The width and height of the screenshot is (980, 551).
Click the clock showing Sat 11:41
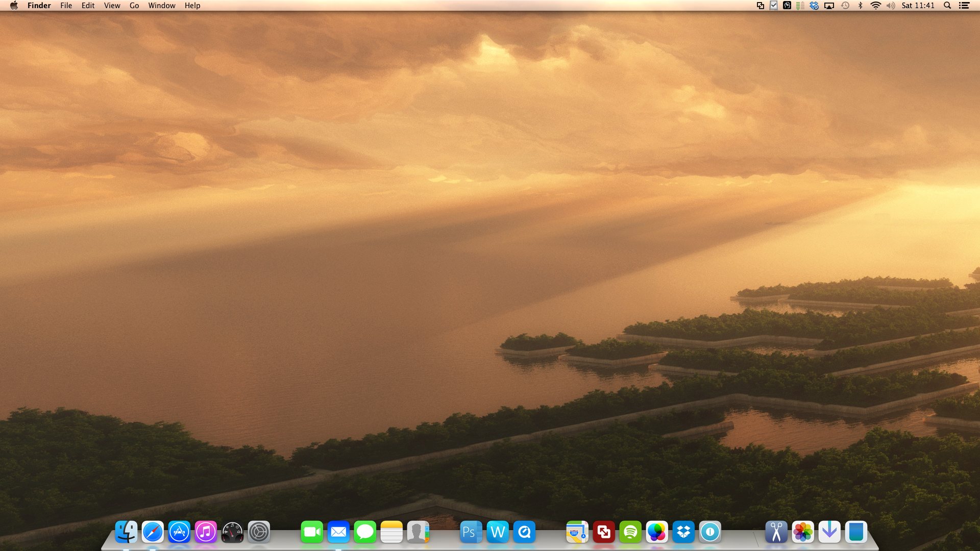[x=918, y=6]
